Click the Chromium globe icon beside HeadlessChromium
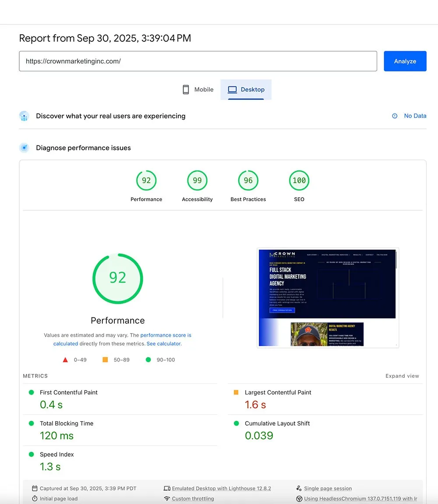Screen dimensions: 438x504 coord(300,498)
